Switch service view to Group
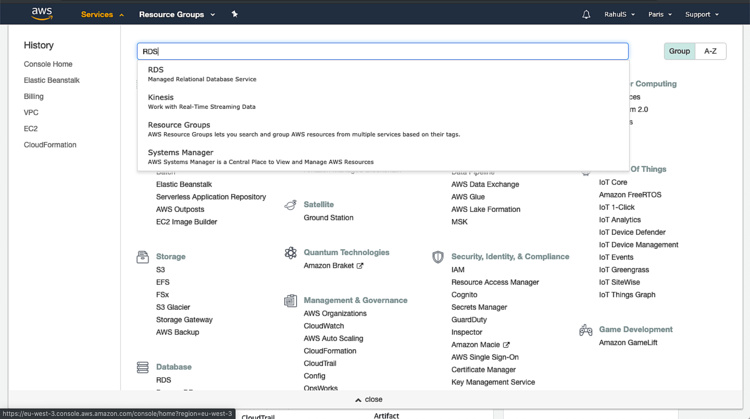 pos(679,51)
